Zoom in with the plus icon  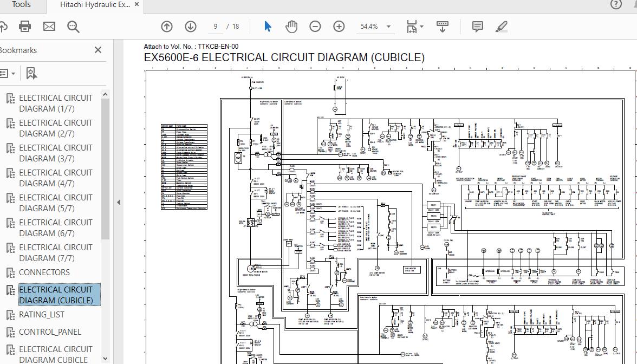coord(338,25)
